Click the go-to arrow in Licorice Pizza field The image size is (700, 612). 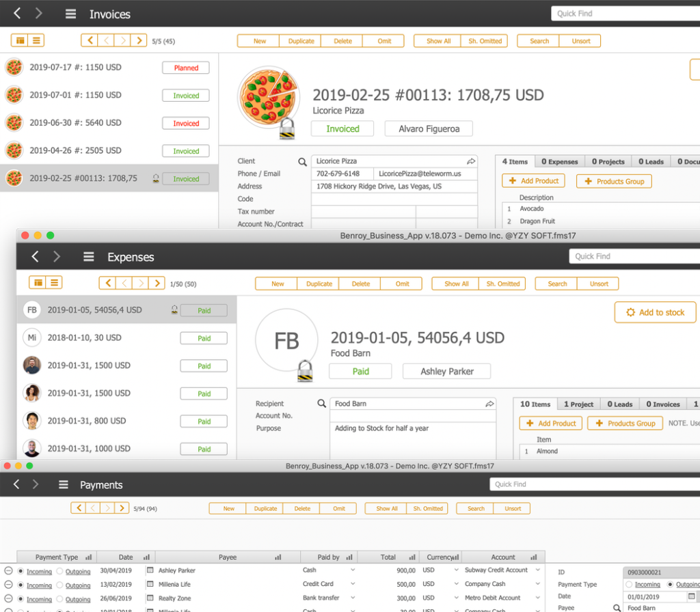[471, 161]
